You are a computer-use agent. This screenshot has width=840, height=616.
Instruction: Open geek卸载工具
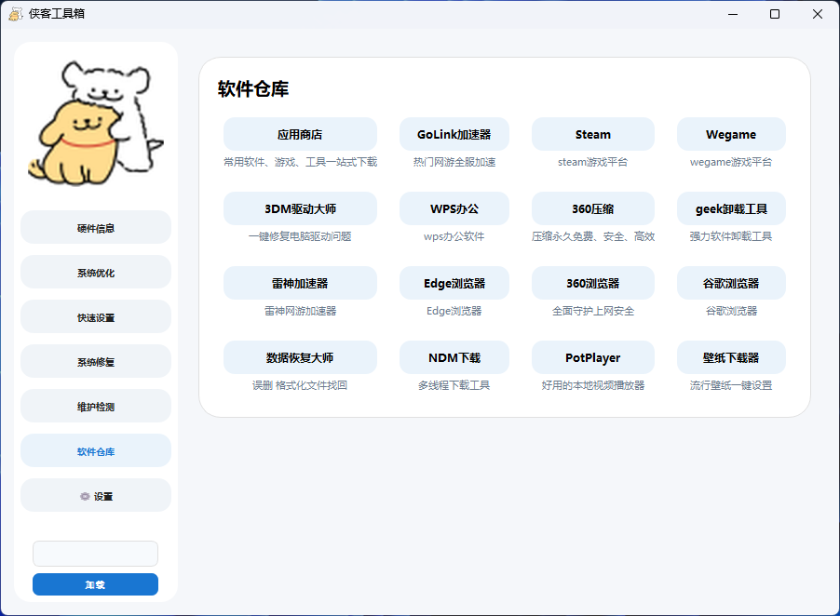pos(731,208)
